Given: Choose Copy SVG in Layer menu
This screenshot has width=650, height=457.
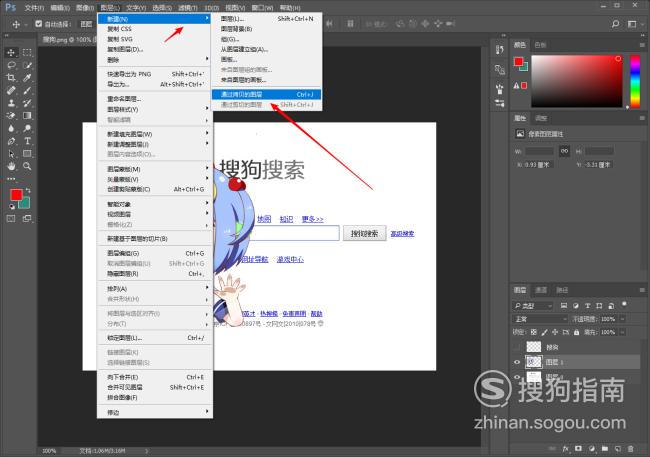Looking at the screenshot, I should 155,39.
